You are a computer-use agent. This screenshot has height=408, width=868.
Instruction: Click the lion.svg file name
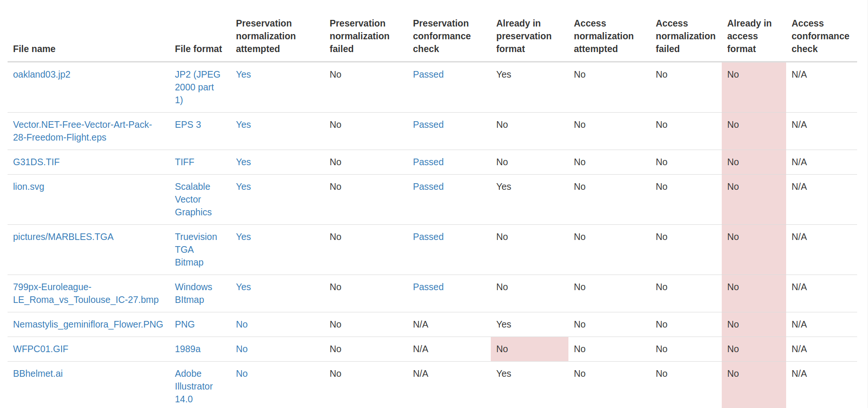28,186
